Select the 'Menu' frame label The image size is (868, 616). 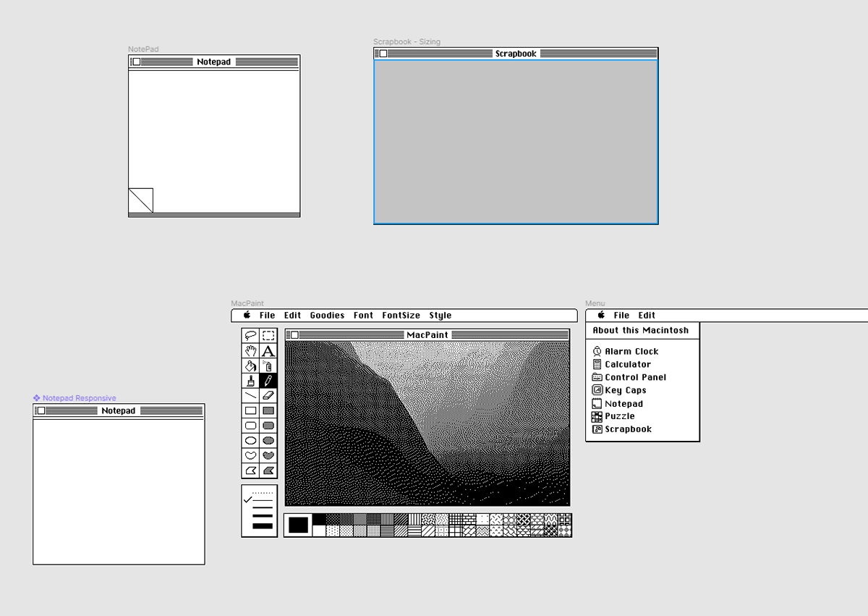(595, 303)
